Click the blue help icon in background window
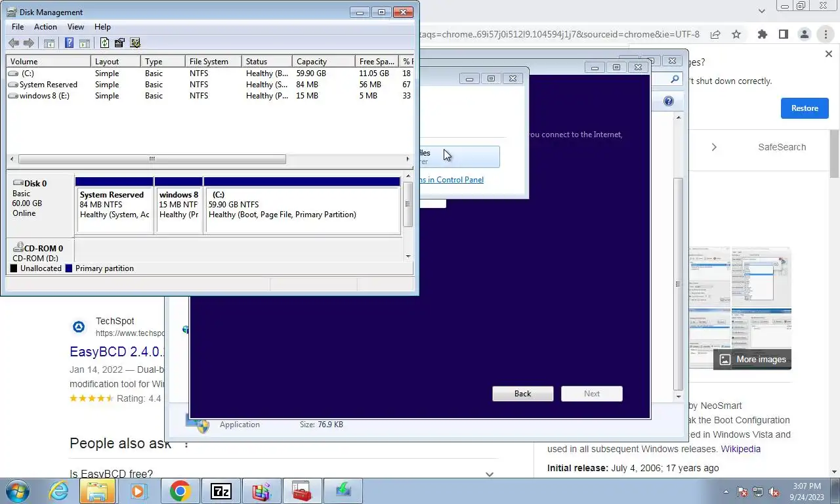840x504 pixels. [669, 101]
